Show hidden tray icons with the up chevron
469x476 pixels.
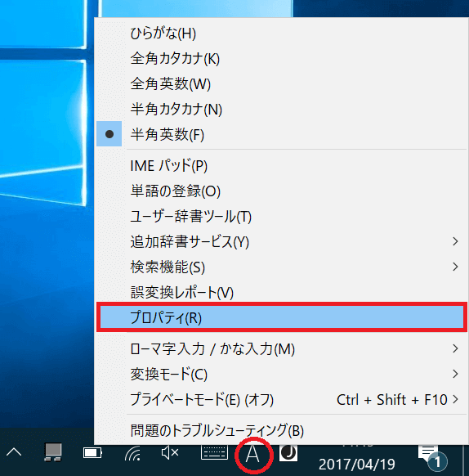coord(14,452)
